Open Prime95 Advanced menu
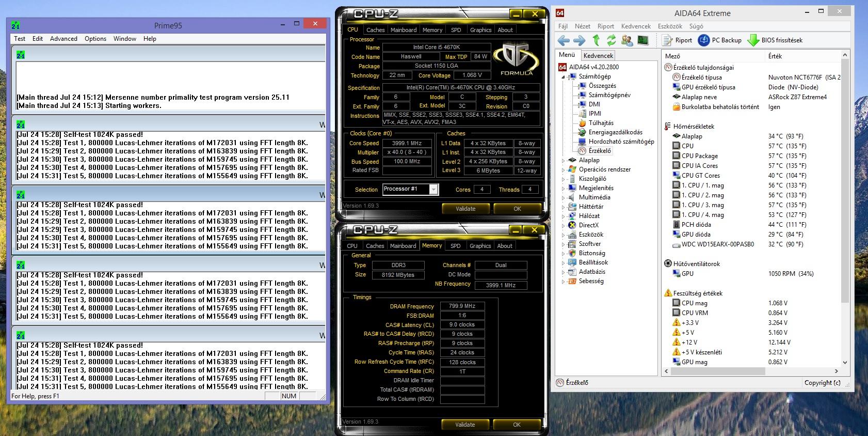Viewport: 868px width, 436px height. pyautogui.click(x=63, y=39)
